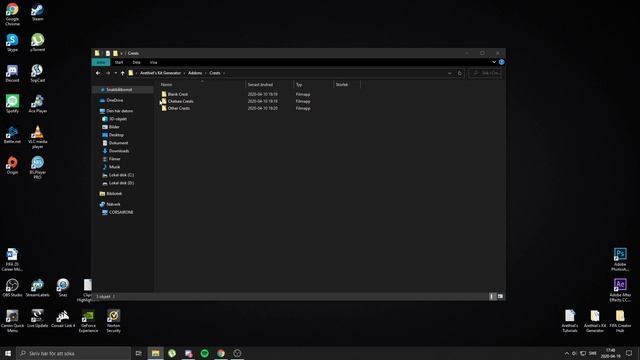
Task: Open StreamLabels desktop shortcut
Action: 37,288
